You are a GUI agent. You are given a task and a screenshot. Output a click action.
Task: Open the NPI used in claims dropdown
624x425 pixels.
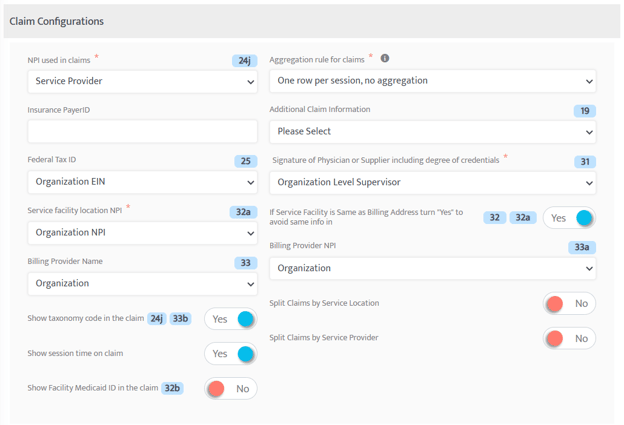(142, 82)
